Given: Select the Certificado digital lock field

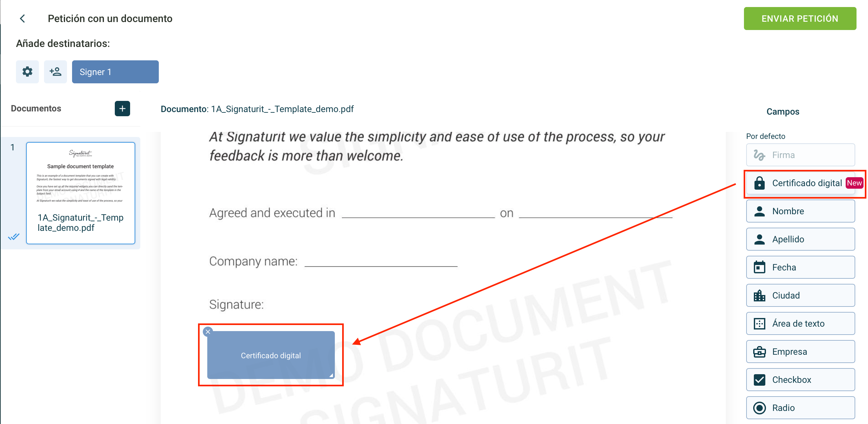Looking at the screenshot, I should click(x=800, y=183).
